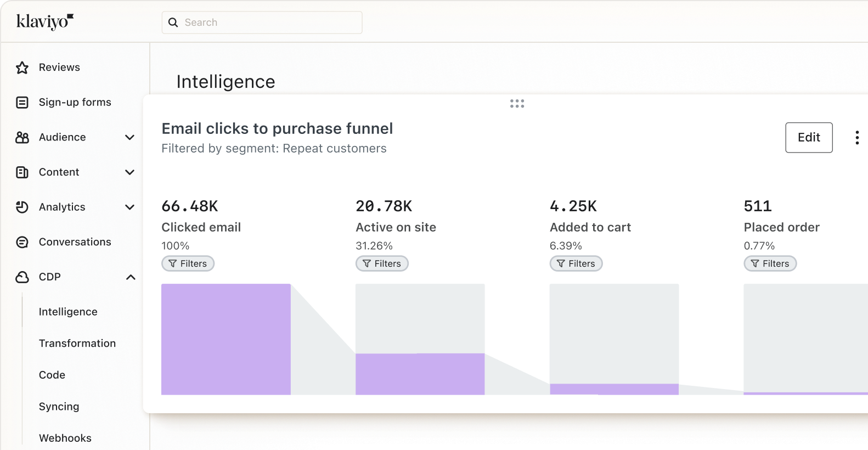Grab the funnel card drag handle
868x450 pixels.
(517, 103)
